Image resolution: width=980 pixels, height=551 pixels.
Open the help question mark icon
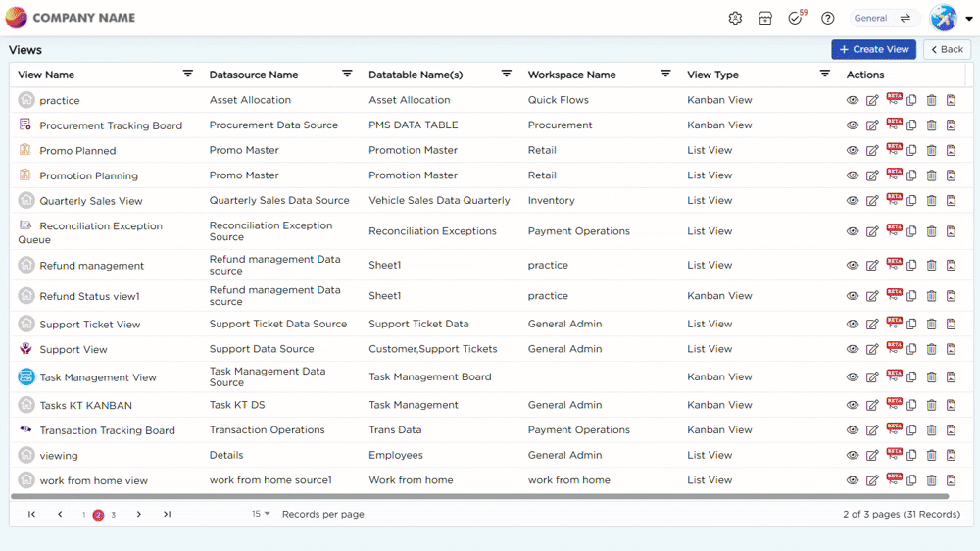click(x=827, y=18)
